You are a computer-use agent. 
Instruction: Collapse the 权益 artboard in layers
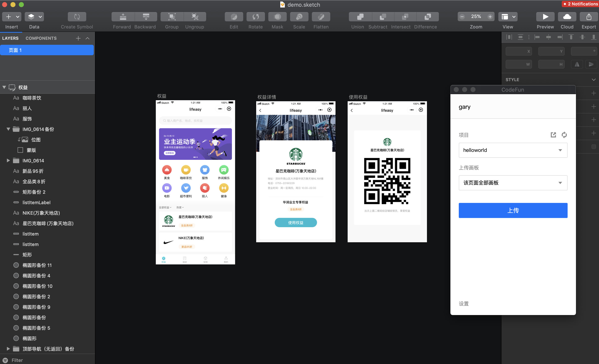pos(4,87)
